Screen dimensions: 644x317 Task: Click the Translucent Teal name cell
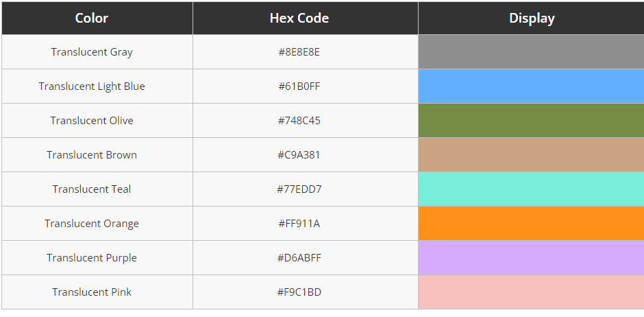[x=97, y=189]
